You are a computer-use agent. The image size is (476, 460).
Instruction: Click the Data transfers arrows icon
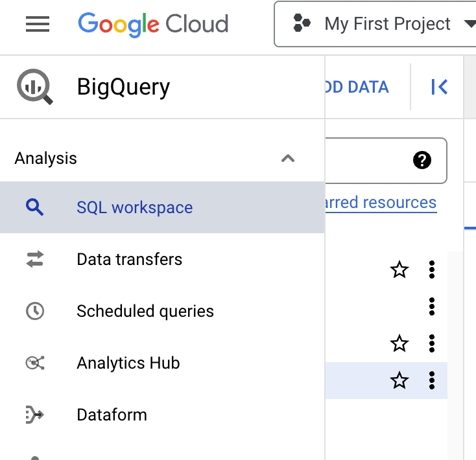click(x=34, y=260)
